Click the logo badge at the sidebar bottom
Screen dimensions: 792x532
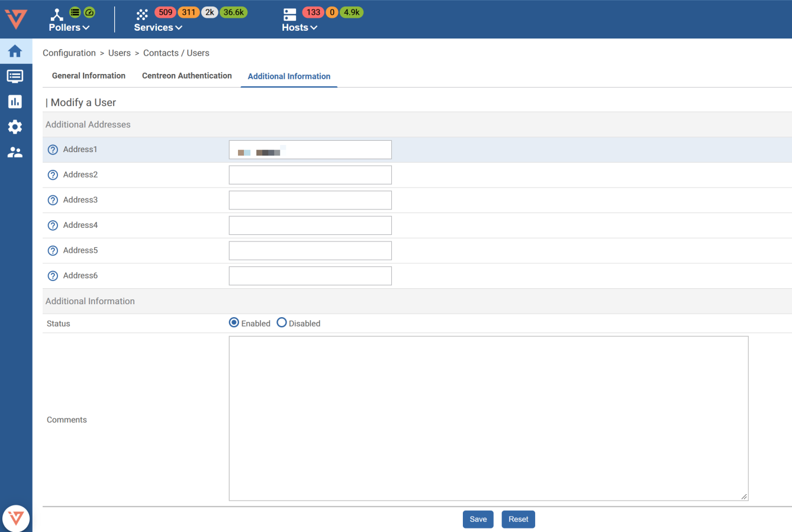coord(16,519)
